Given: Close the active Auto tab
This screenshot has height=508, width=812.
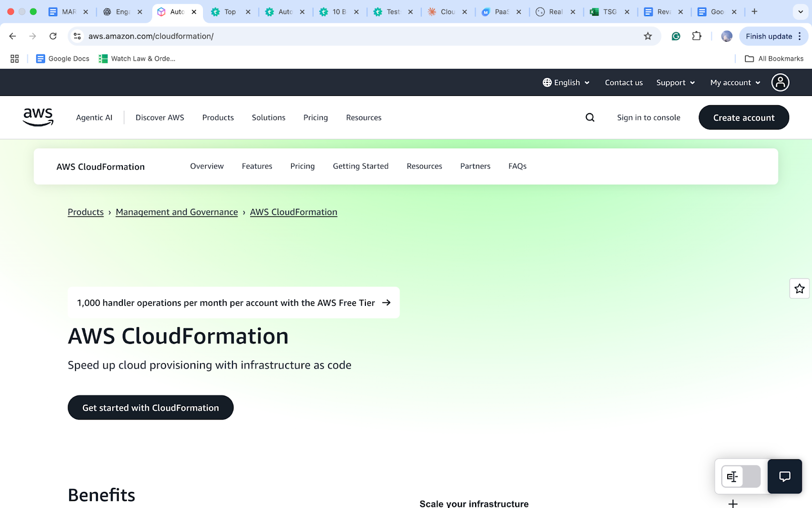Looking at the screenshot, I should point(194,12).
